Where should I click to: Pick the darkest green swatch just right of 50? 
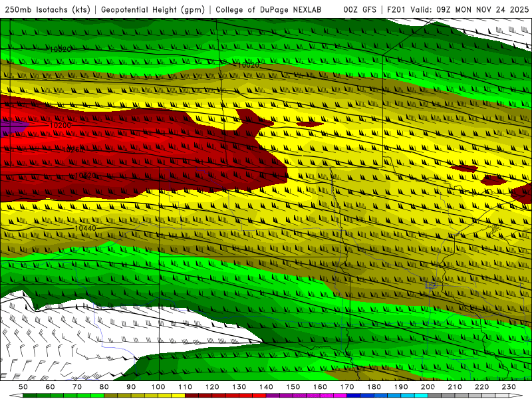click(x=30, y=396)
